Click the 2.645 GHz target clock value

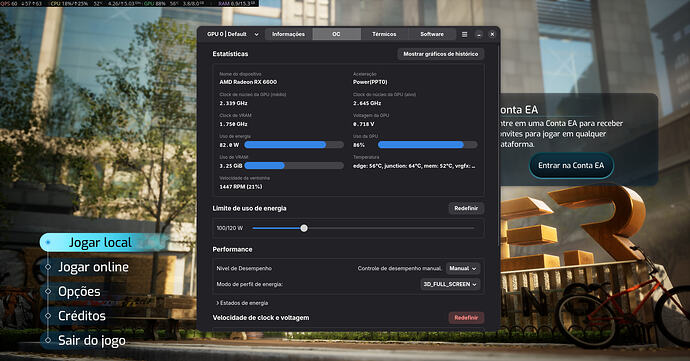pos(367,103)
